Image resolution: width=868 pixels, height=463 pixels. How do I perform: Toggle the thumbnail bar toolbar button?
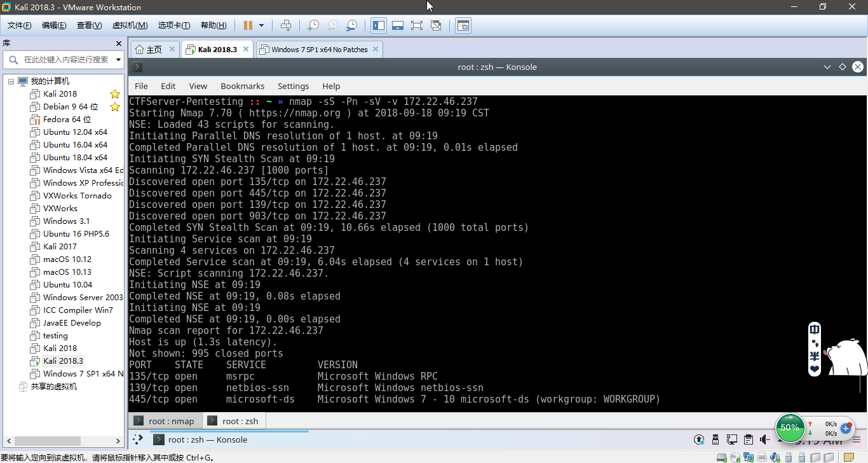[398, 25]
